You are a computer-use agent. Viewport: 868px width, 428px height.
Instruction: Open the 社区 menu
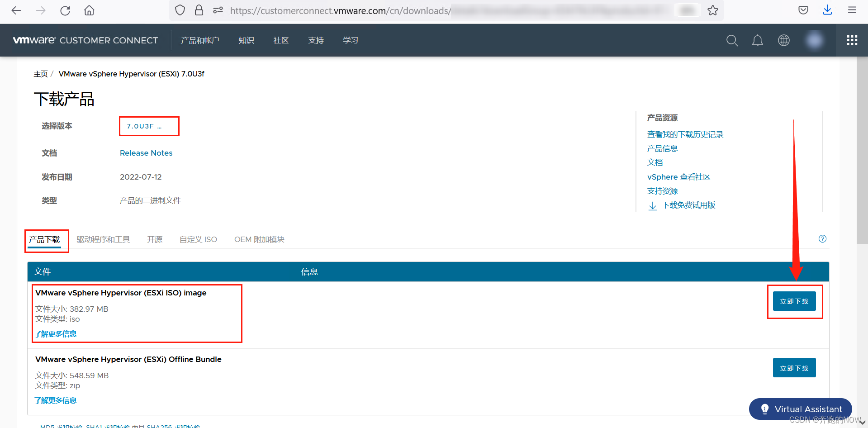tap(281, 40)
